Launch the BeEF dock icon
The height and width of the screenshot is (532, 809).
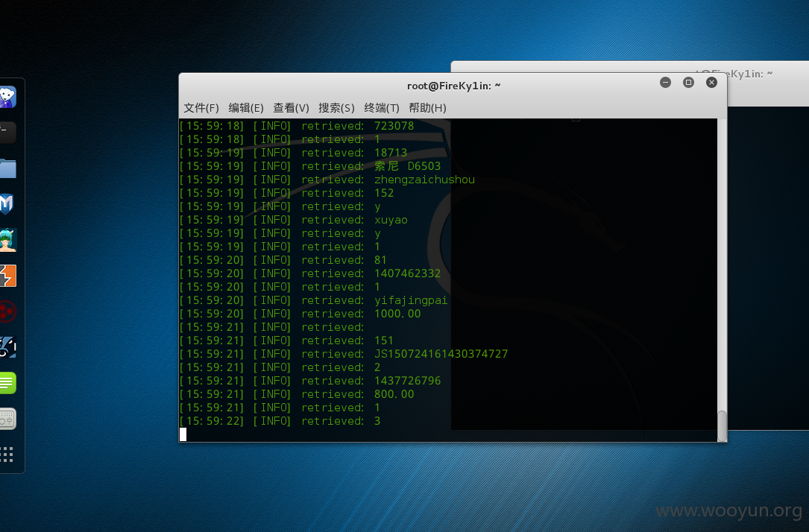pyautogui.click(x=7, y=347)
